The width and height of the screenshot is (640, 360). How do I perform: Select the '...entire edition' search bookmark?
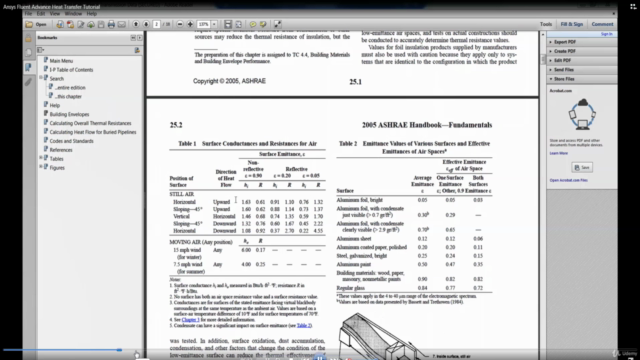click(x=70, y=88)
